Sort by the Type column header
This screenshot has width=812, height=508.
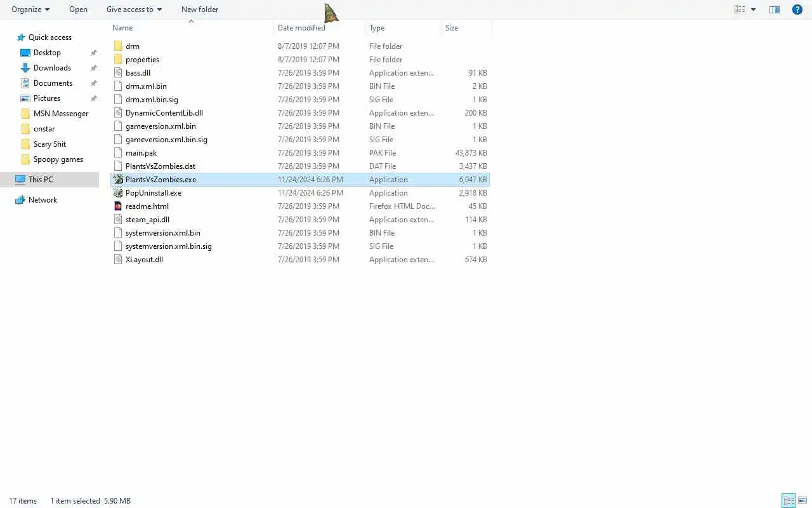377,28
